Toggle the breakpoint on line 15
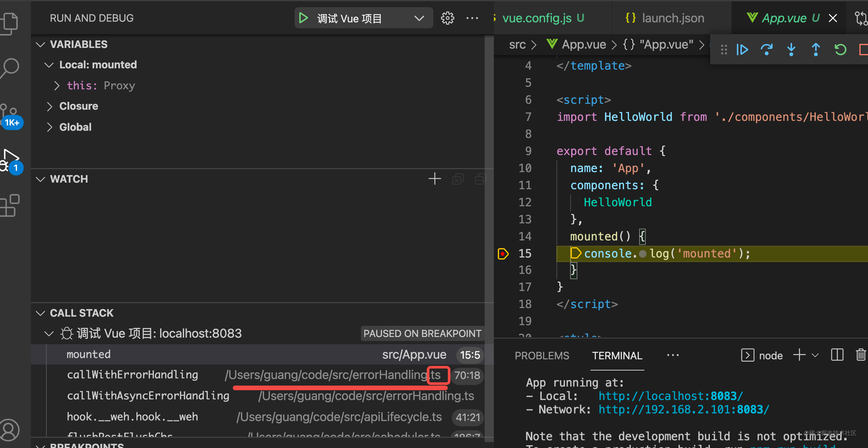 pos(503,254)
